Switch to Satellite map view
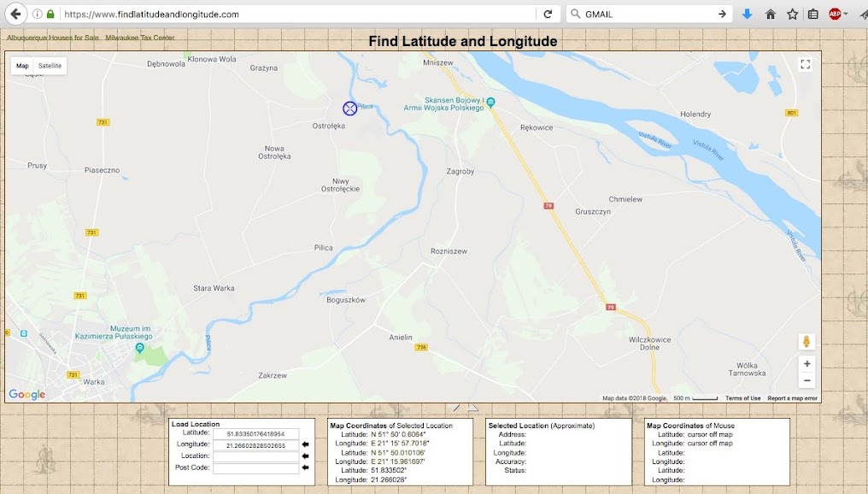 tap(50, 66)
